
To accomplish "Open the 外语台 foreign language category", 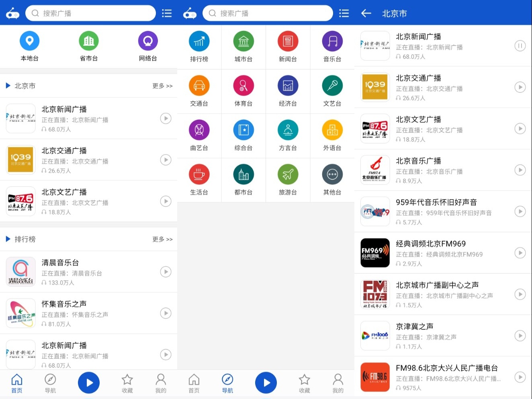I will pos(332,136).
